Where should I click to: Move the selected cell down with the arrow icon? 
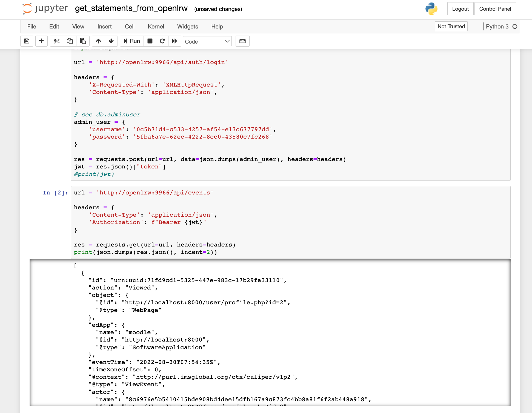111,41
